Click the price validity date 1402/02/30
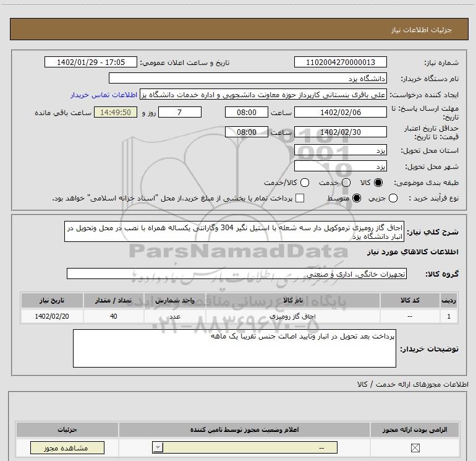The height and width of the screenshot is (461, 476). [x=340, y=132]
